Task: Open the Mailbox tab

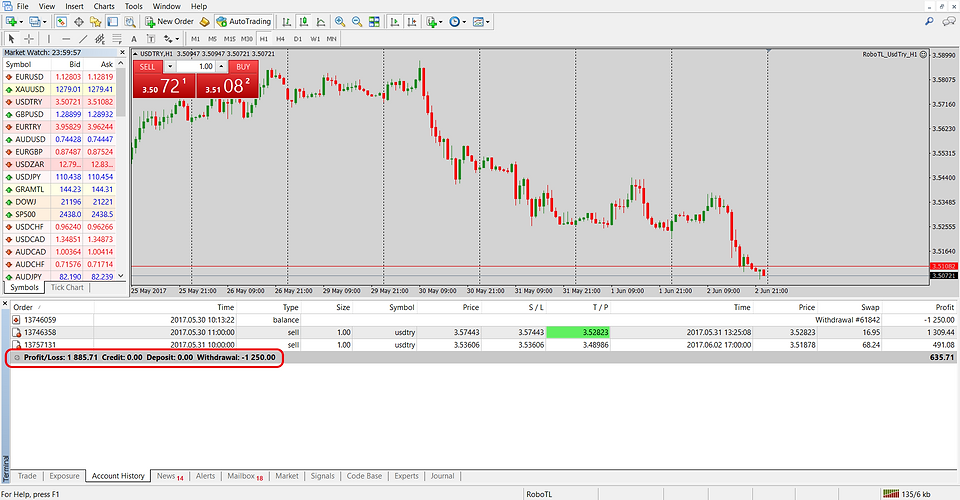Action: coord(245,476)
